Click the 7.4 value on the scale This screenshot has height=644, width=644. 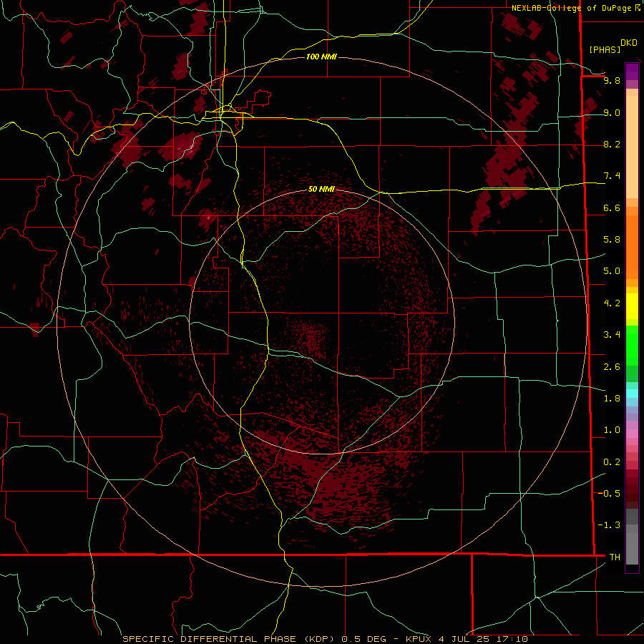(x=612, y=176)
